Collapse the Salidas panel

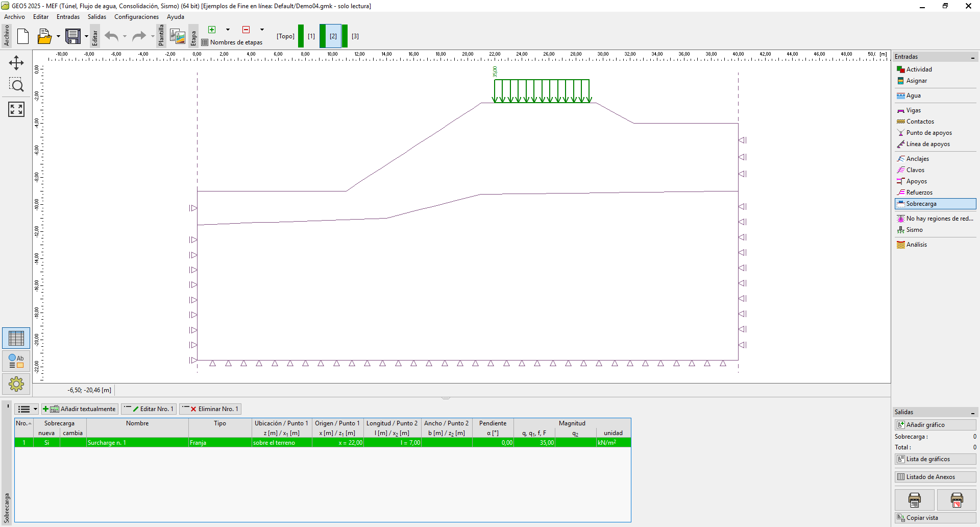point(972,413)
